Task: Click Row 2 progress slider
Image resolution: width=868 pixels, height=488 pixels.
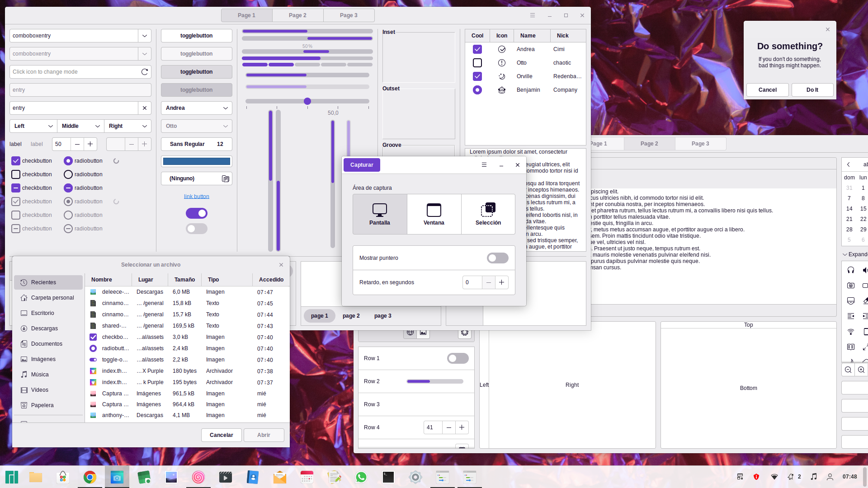Action: [435, 381]
